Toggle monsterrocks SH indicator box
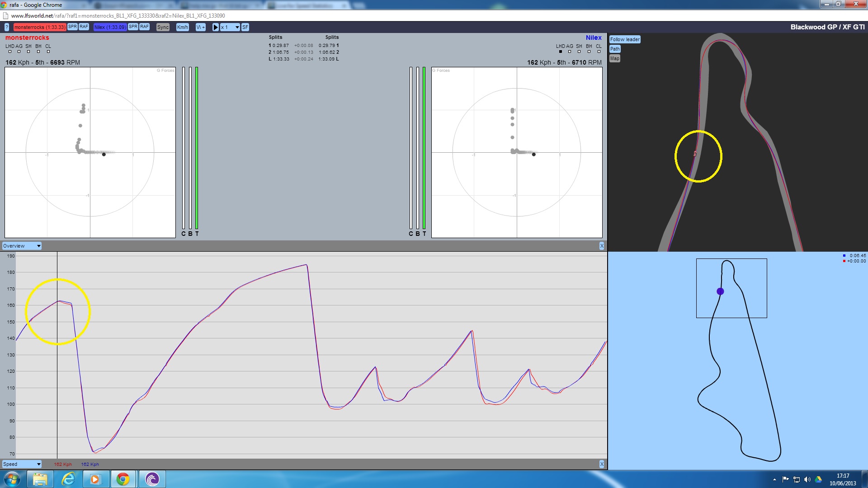 [x=28, y=52]
